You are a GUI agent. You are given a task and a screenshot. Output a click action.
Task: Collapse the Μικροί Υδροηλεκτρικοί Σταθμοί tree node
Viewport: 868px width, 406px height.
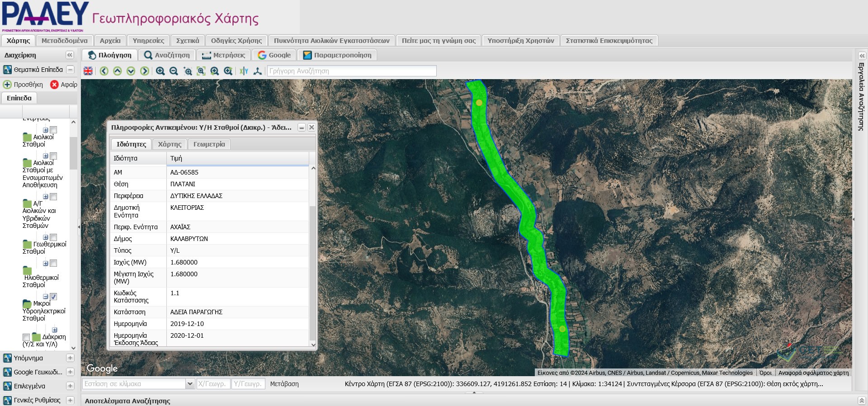tap(46, 297)
